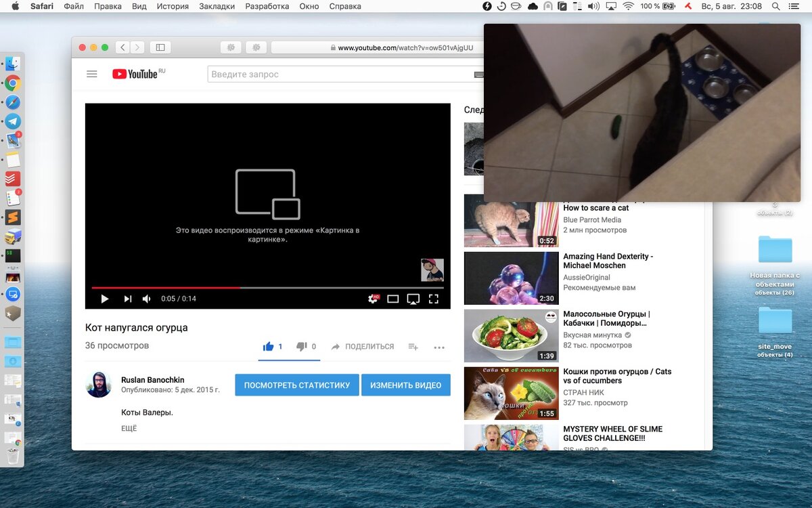Image resolution: width=812 pixels, height=508 pixels.
Task: Open Sublime Text from the Dock
Action: 13,217
